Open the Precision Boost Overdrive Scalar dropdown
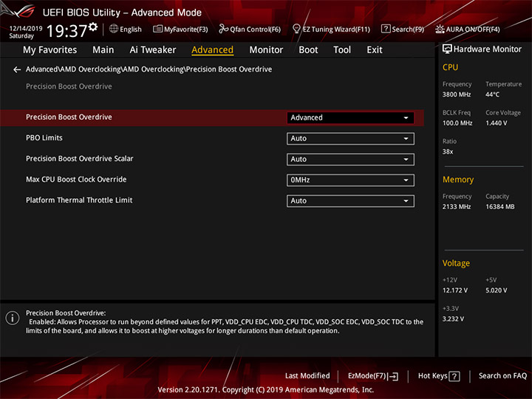The height and width of the screenshot is (399, 532). 350,159
